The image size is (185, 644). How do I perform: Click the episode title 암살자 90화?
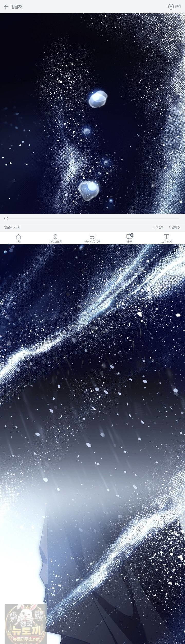click(12, 227)
